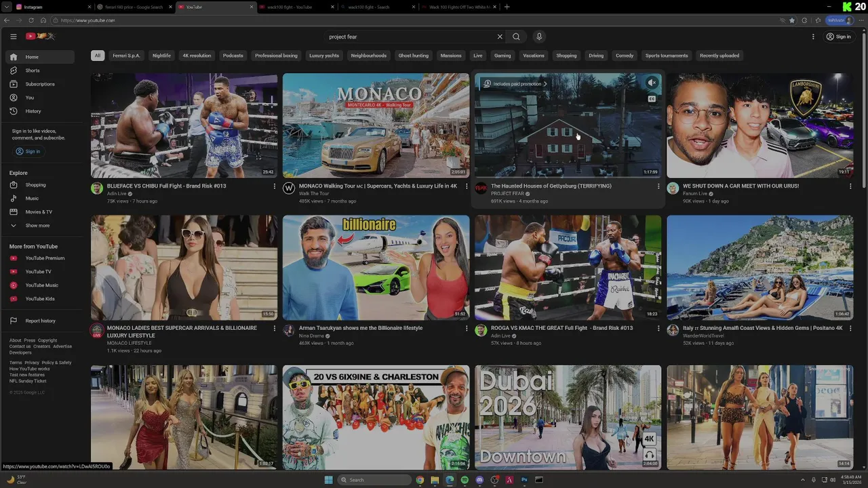The height and width of the screenshot is (488, 868).
Task: Open the Includes paid promotion notice
Action: coord(515,84)
